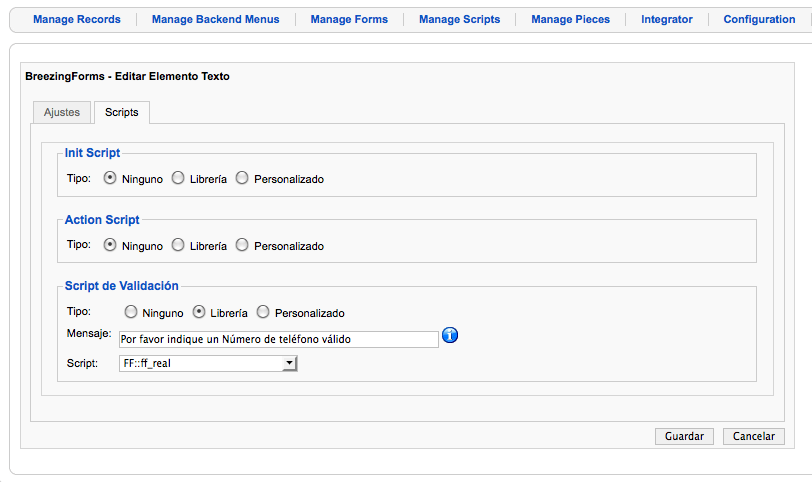
Task: Go to Manage Backend Menus
Action: click(x=215, y=19)
